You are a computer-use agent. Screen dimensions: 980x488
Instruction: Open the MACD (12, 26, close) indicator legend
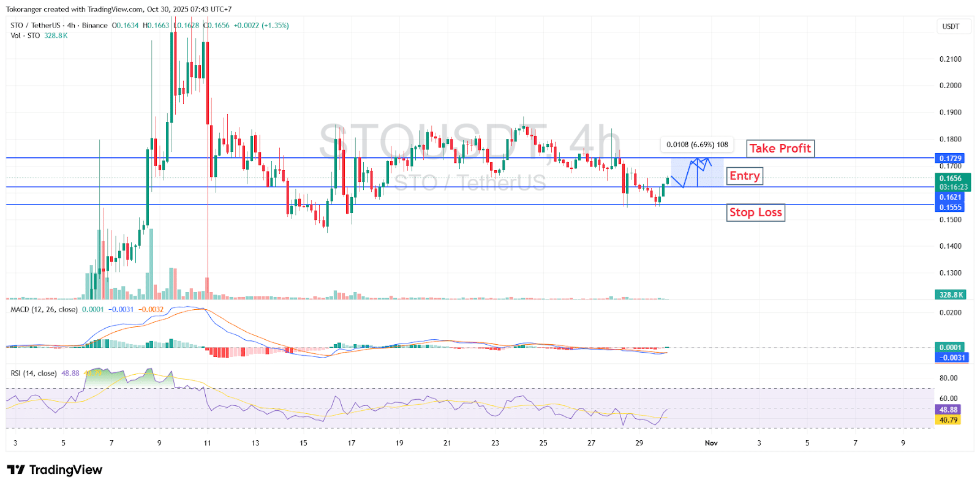click(44, 309)
